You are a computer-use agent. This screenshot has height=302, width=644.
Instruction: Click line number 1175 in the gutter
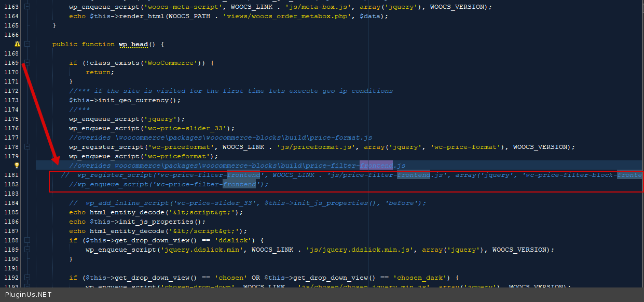10,119
